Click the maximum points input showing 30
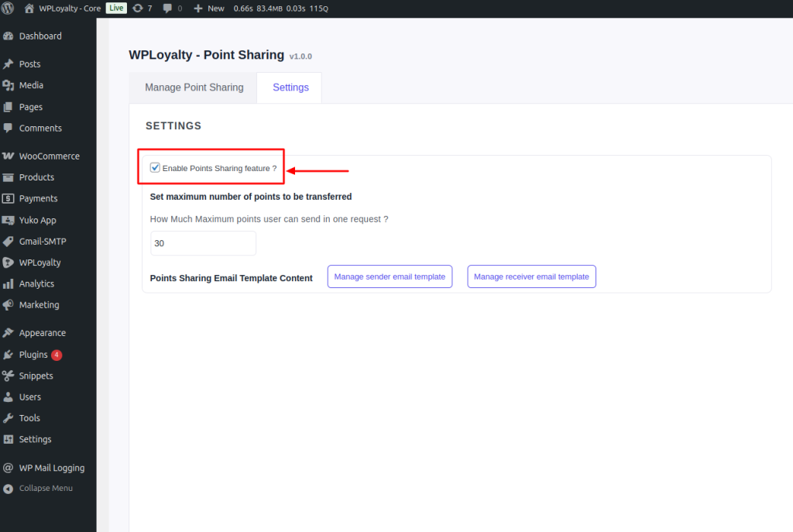Screen dimensions: 793x532 pyautogui.click(x=203, y=242)
